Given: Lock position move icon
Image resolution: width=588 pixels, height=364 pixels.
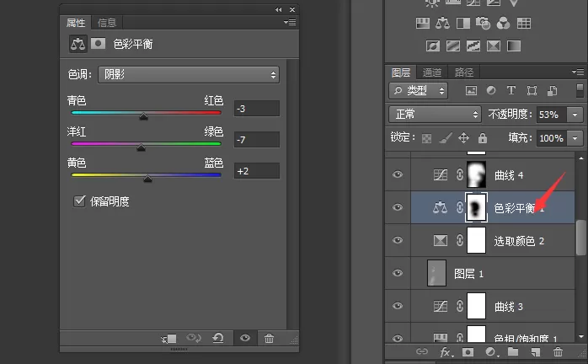Looking at the screenshot, I should click(x=463, y=138).
